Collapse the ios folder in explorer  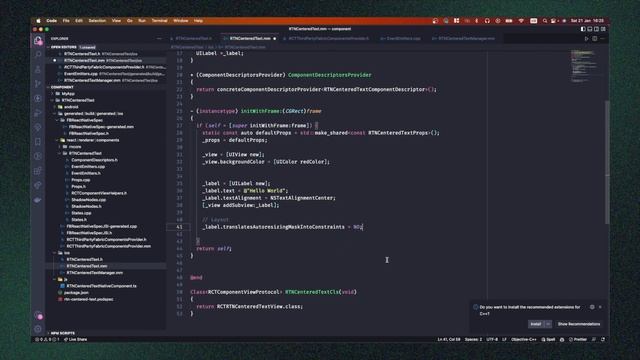pos(67,253)
